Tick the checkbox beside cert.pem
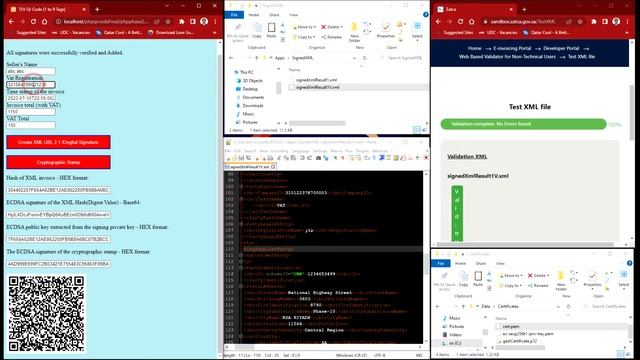This screenshot has width=640, height=360. (x=498, y=327)
